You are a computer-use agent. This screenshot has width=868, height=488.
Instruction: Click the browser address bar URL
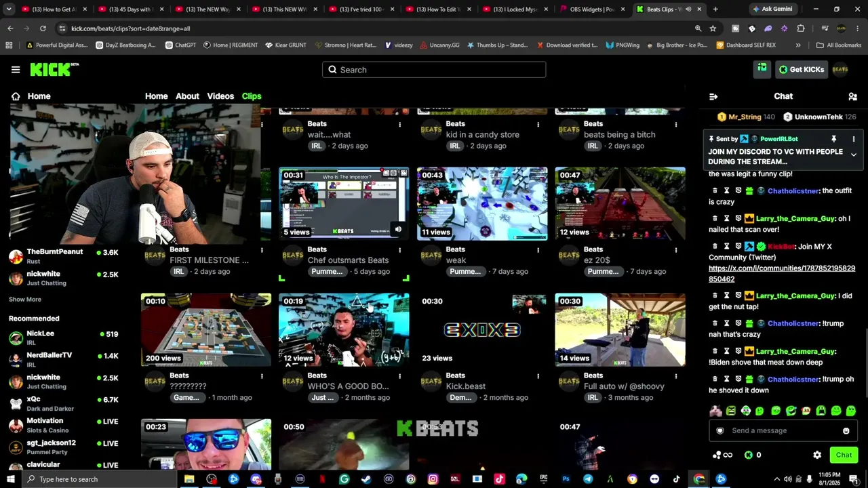(x=131, y=28)
